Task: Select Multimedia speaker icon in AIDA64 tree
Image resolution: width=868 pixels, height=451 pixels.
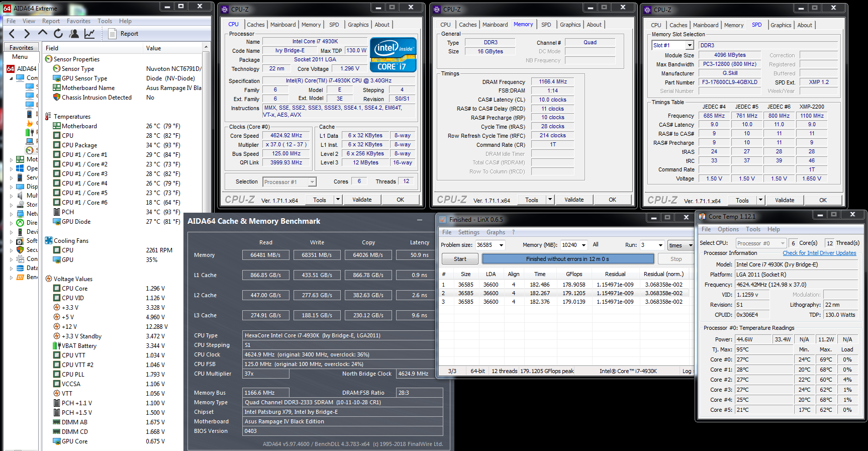Action: 20,196
